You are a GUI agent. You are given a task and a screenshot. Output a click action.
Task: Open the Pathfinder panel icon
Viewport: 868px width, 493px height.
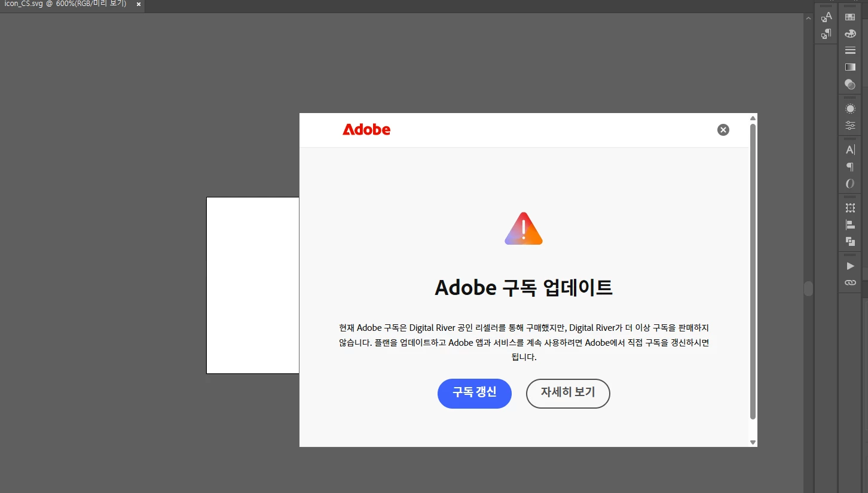pos(849,242)
